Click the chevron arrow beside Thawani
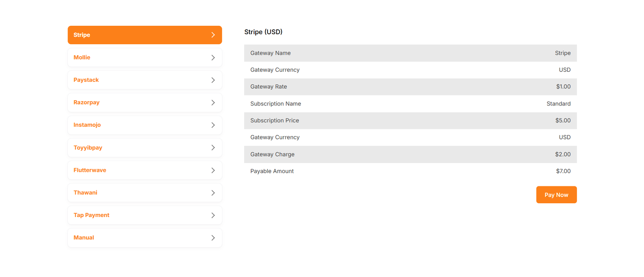 (213, 193)
